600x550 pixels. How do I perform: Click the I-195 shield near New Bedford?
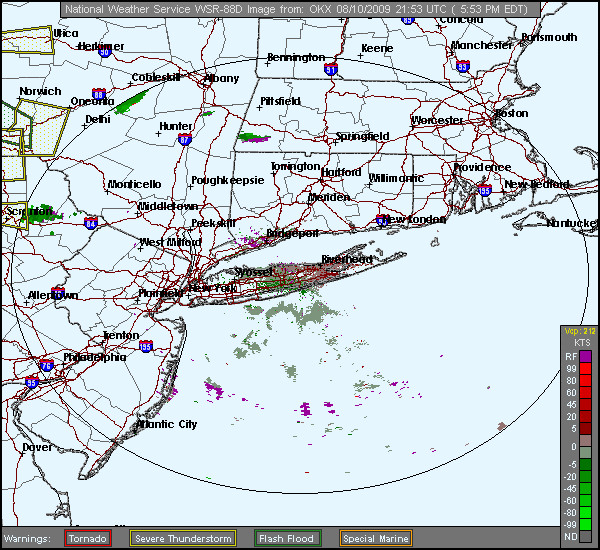coord(485,190)
